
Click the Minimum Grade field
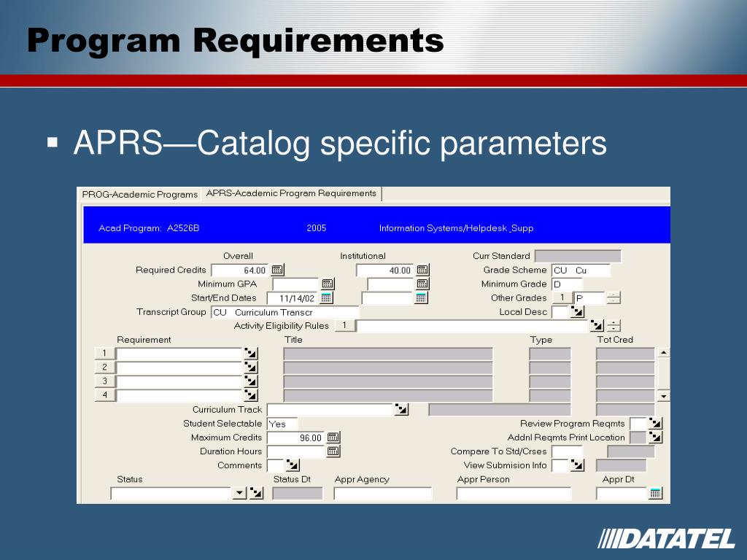(x=567, y=284)
